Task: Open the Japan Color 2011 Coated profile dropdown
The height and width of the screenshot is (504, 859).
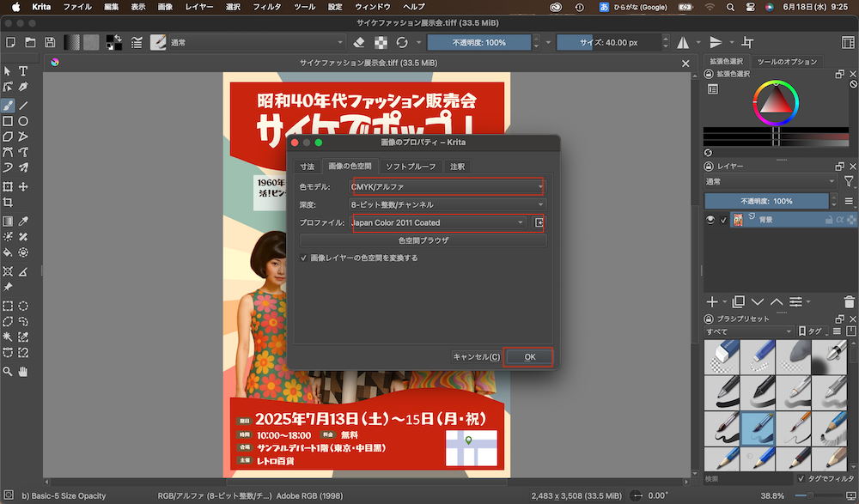Action: [438, 222]
